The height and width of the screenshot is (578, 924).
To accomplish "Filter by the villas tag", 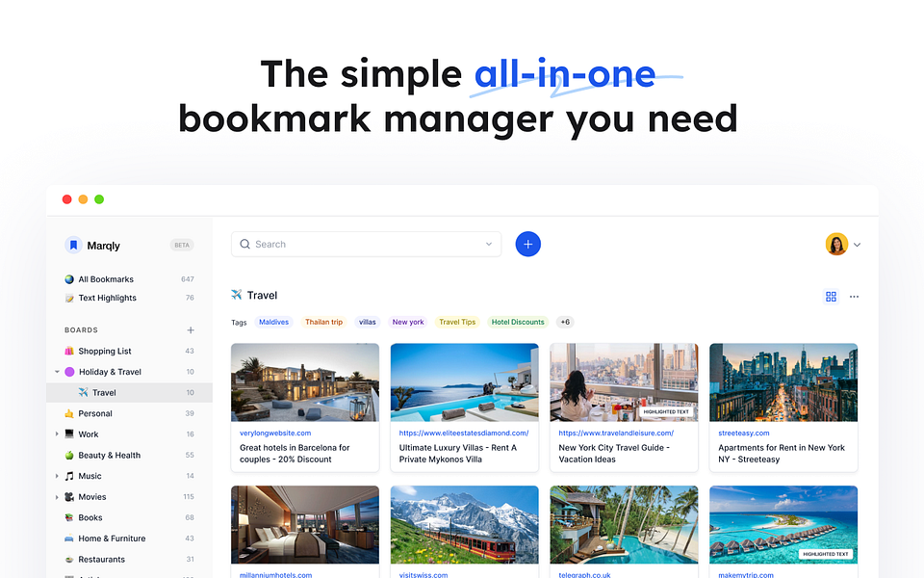I will 367,322.
